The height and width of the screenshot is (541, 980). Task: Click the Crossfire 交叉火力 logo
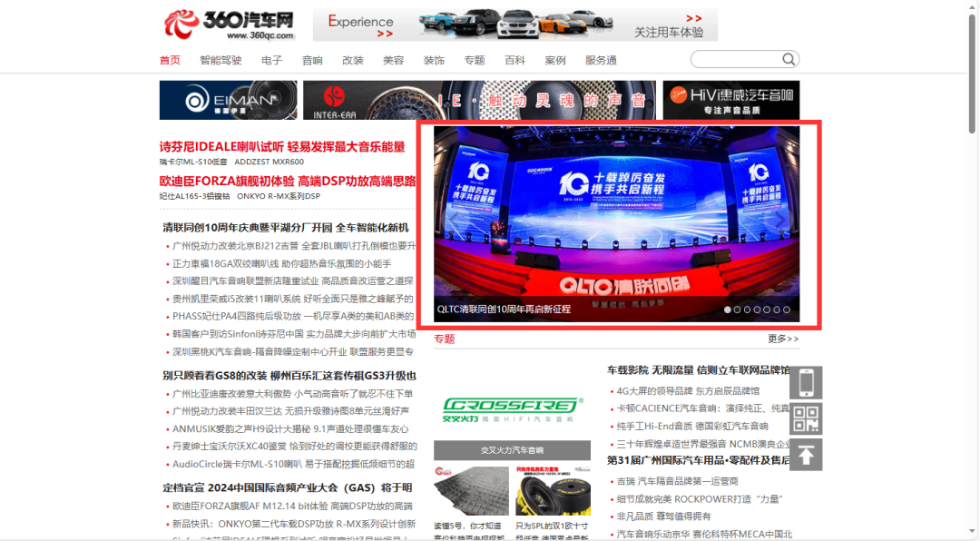[x=512, y=409]
